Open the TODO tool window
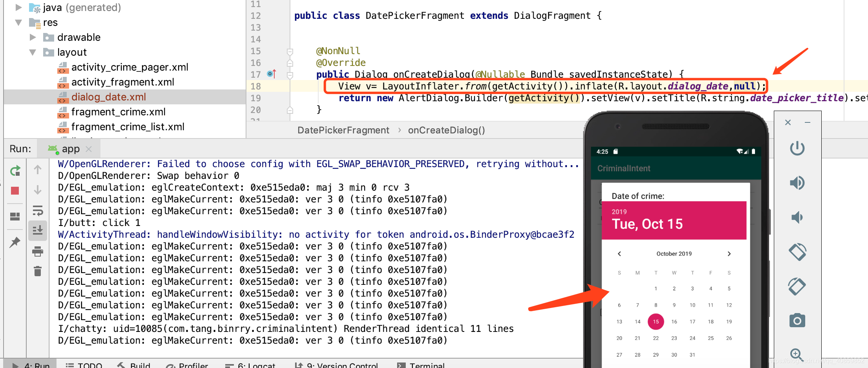This screenshot has height=368, width=868. coord(84,365)
